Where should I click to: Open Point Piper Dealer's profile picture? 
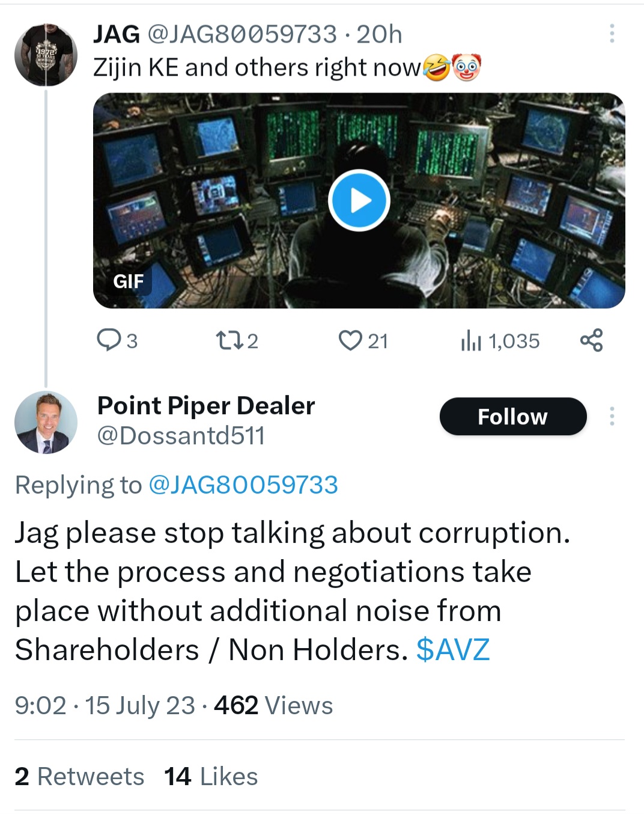tap(46, 422)
